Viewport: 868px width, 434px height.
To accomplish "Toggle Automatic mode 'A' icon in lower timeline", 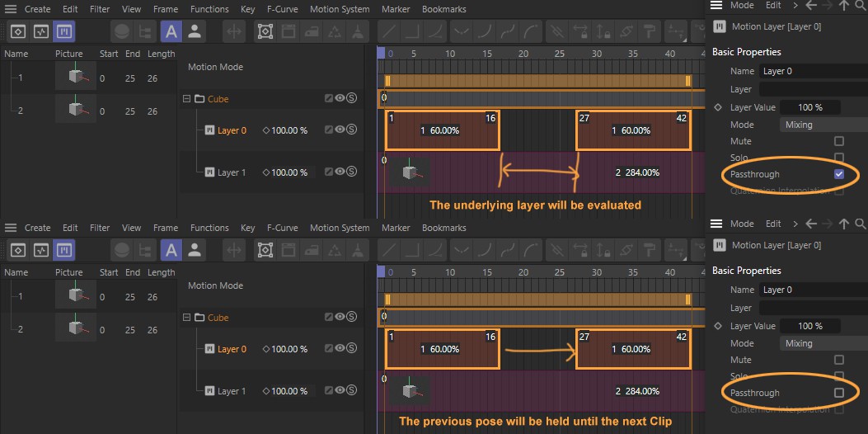I will click(x=171, y=250).
